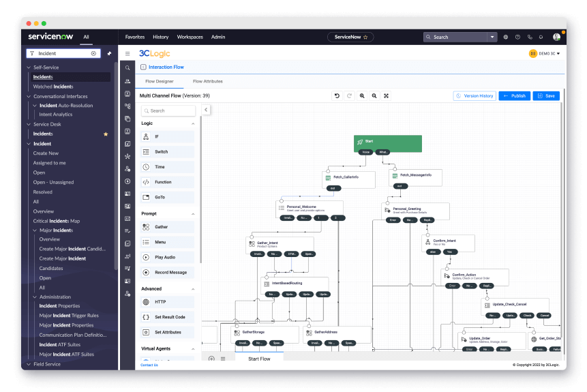This screenshot has width=587, height=392.
Task: Open Incident Properties under Administration
Action: click(x=59, y=306)
